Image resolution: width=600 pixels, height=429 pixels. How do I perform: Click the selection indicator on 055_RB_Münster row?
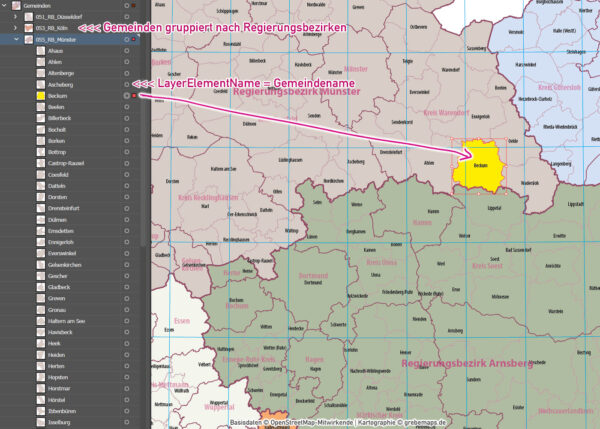coord(134,39)
